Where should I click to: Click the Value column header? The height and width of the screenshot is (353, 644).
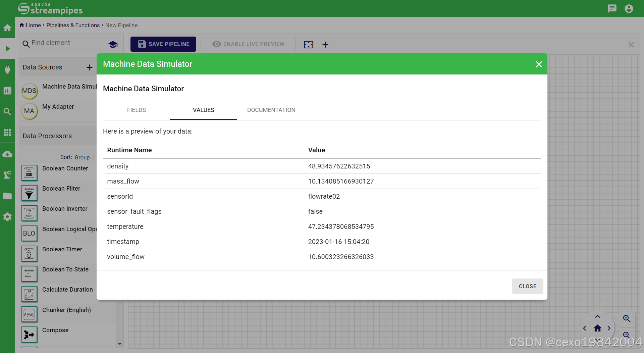coord(317,150)
